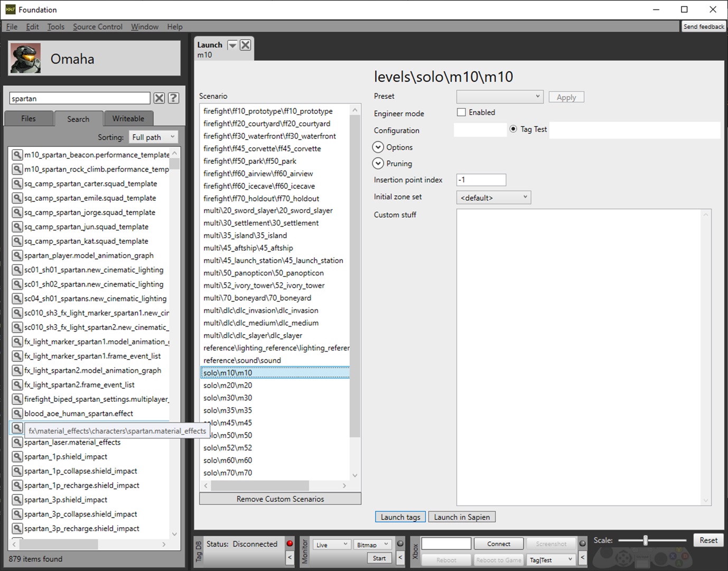Viewport: 728px width, 571px height.
Task: Open Sorting Full path dropdown
Action: [x=153, y=137]
